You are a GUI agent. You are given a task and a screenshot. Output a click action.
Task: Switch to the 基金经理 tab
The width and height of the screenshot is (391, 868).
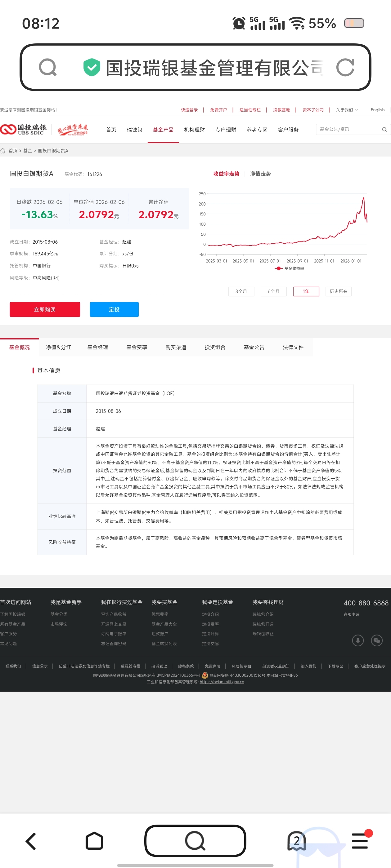point(98,348)
